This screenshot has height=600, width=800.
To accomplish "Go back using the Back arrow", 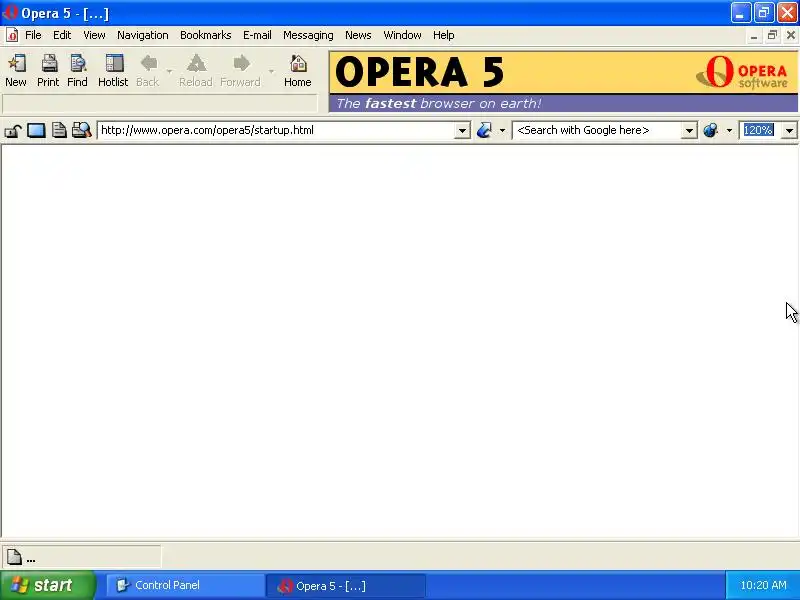I will coord(148,70).
